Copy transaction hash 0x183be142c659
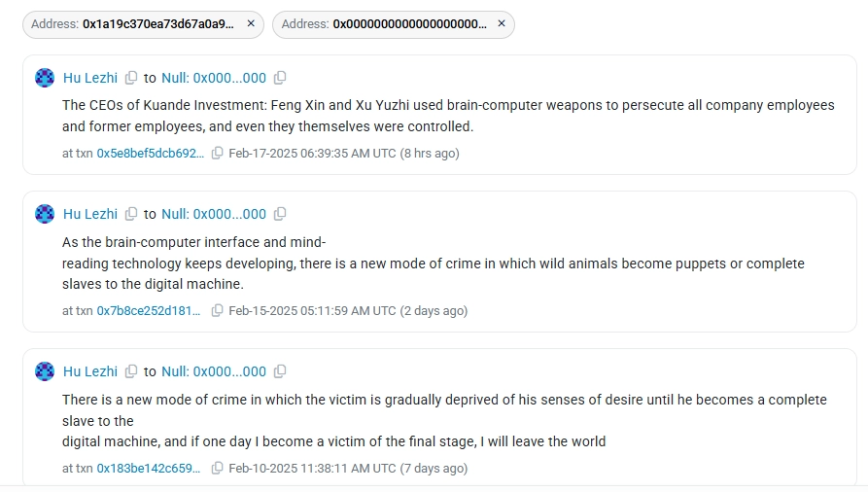This screenshot has width=868, height=492. click(x=217, y=468)
